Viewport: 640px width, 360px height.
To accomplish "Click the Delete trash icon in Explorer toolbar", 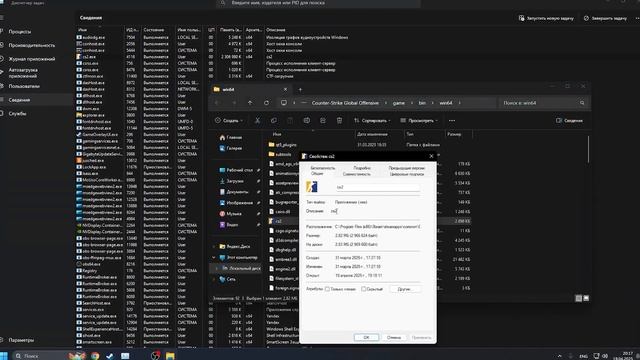I will (339, 120).
